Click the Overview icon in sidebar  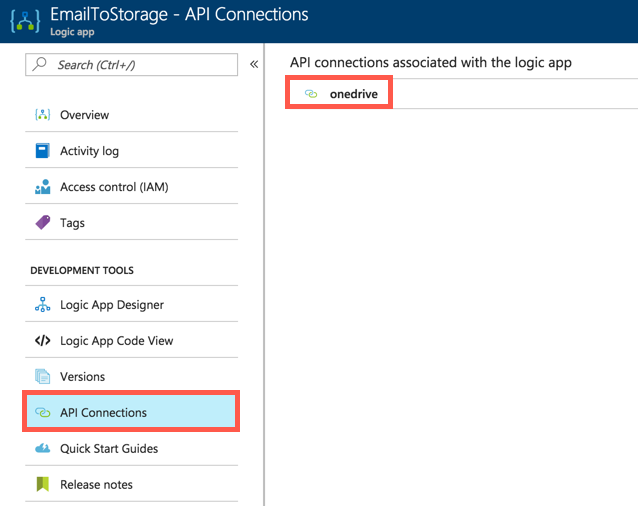[x=42, y=115]
